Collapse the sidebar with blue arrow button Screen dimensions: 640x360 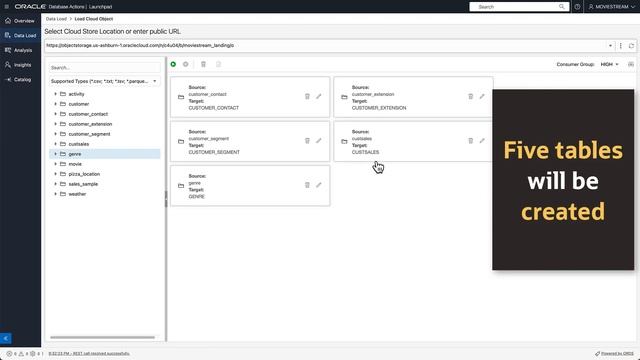pyautogui.click(x=6, y=338)
